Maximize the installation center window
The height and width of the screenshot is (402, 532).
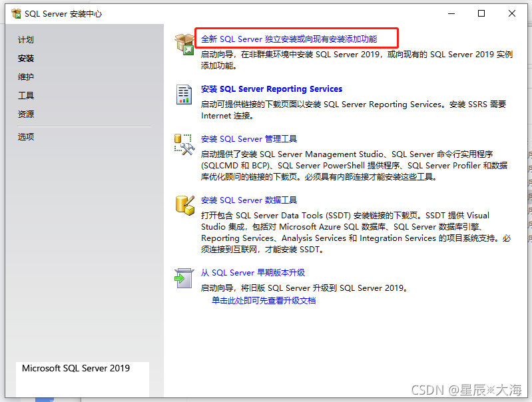point(481,13)
